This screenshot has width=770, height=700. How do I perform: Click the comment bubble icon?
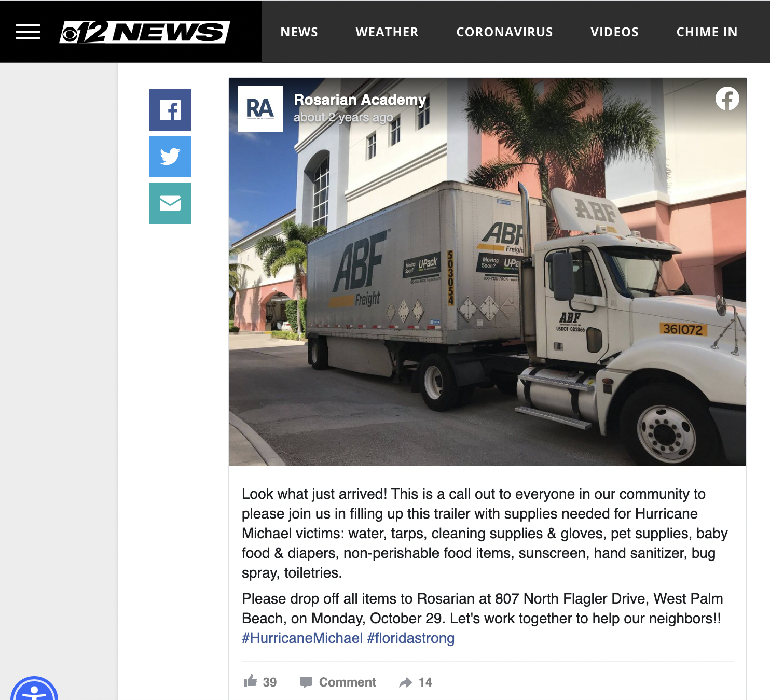pos(306,682)
